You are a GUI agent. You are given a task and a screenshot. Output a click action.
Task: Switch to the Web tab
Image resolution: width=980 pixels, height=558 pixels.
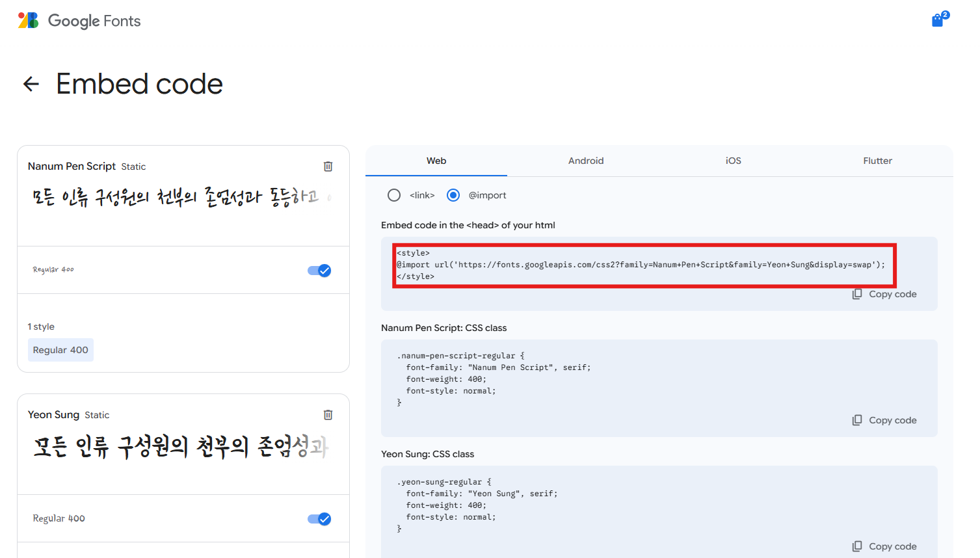click(436, 161)
